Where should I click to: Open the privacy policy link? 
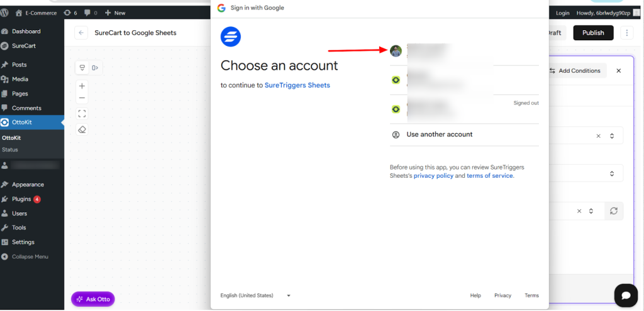(433, 176)
